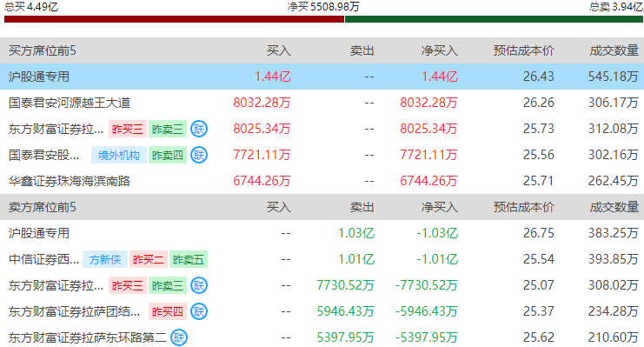Open 华鑫证券珠海海滨南路 seat
This screenshot has width=644, height=347.
[322, 181]
